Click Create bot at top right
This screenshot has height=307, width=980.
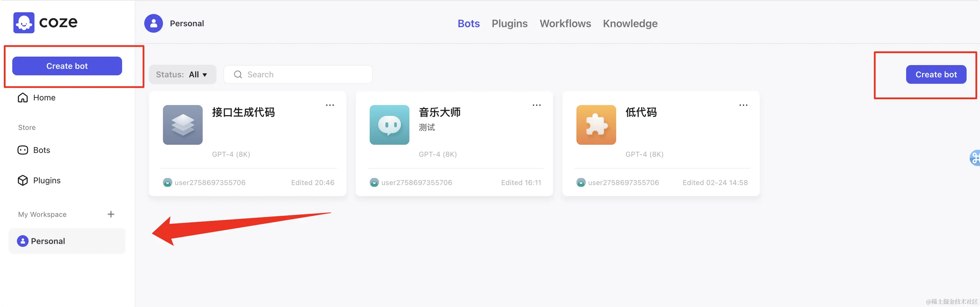(936, 74)
